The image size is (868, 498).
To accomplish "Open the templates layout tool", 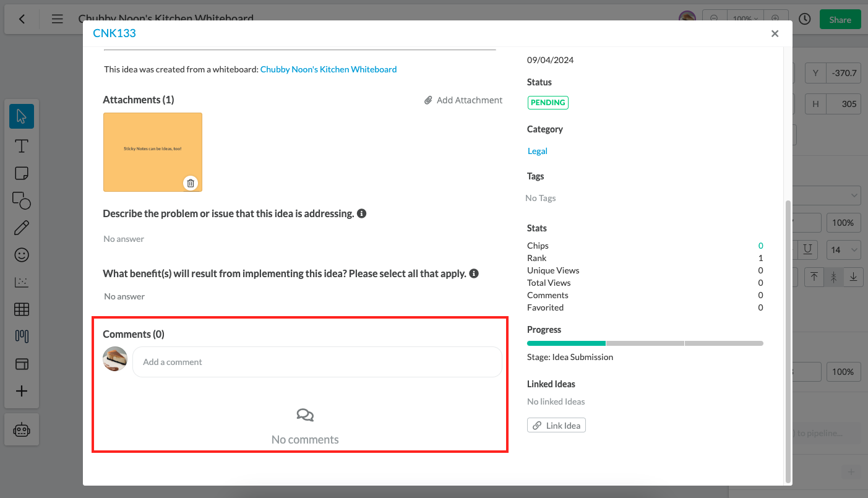I will [x=22, y=364].
